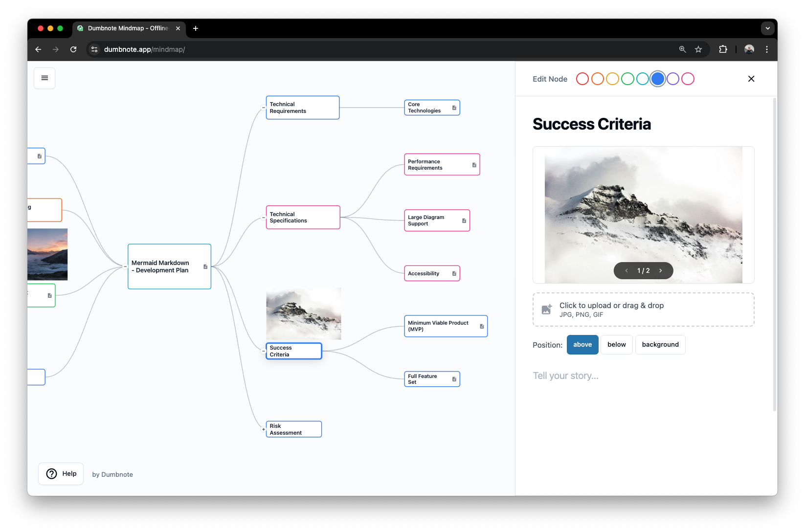Open the browser tab search chevron
This screenshot has height=532, width=805.
(x=767, y=28)
